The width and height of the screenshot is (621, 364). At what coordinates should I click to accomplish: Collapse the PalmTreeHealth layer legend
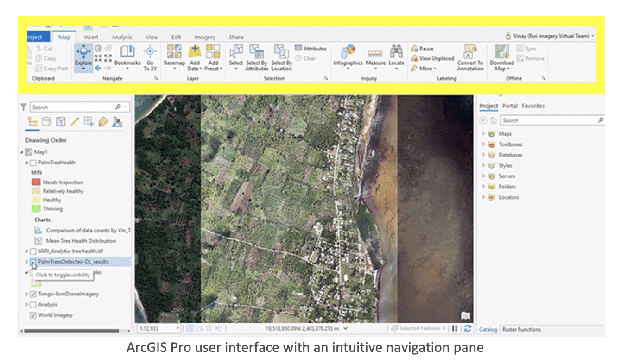pyautogui.click(x=27, y=163)
